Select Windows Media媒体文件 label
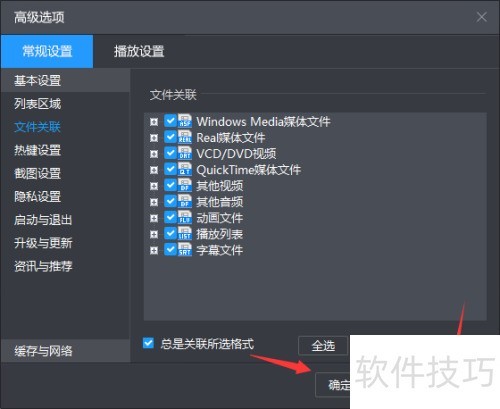Viewport: 500px width, 409px height. click(x=263, y=121)
